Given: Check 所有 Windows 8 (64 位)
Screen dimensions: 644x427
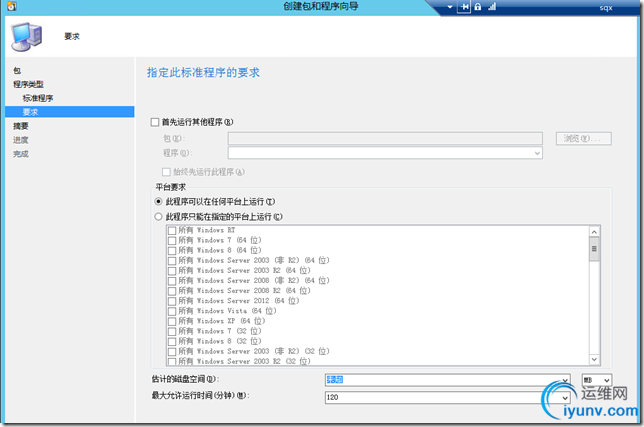Looking at the screenshot, I should (x=172, y=250).
